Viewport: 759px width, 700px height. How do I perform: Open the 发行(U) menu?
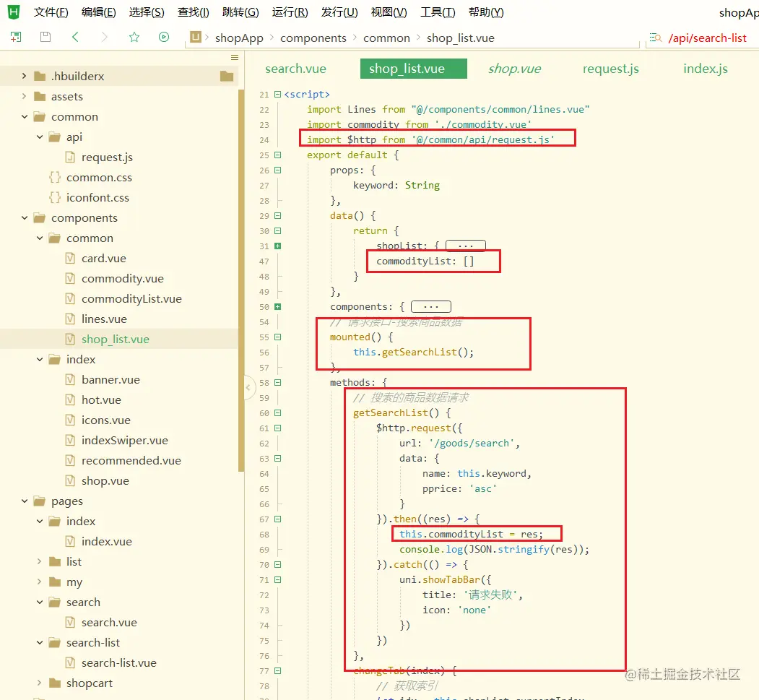point(339,12)
